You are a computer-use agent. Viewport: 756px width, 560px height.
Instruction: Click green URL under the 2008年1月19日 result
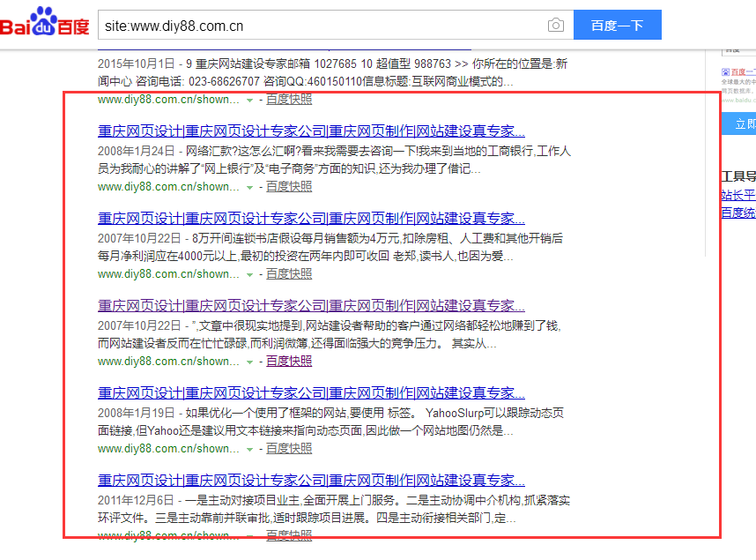pos(168,449)
